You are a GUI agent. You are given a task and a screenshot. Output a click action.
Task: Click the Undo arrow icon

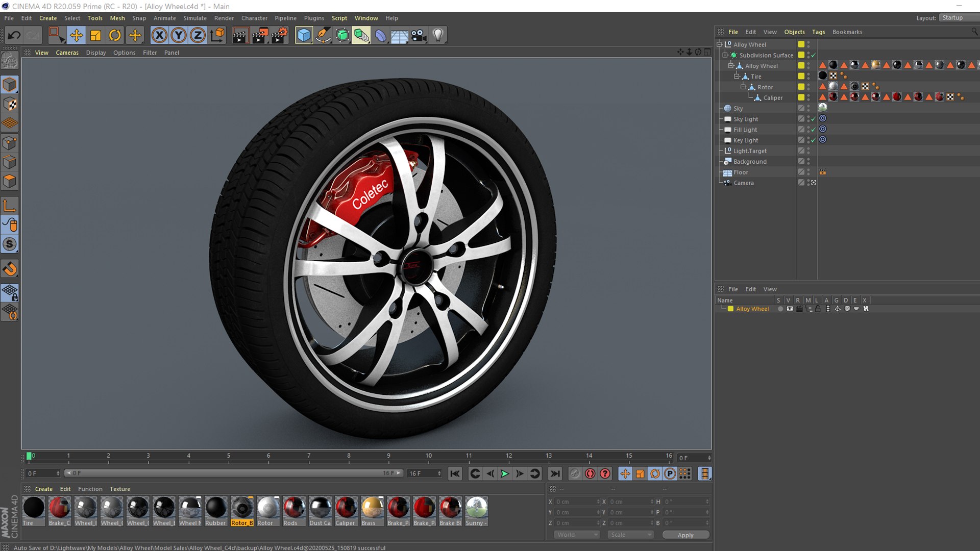[x=14, y=35]
